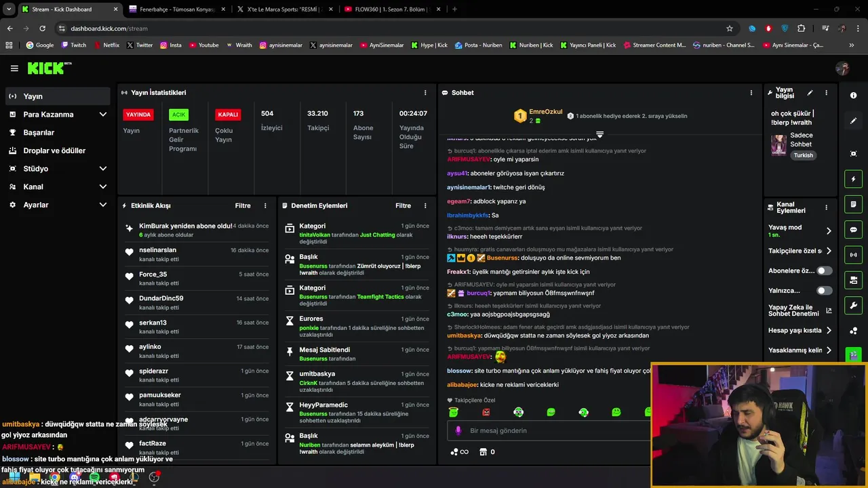Edit stream info with pencil icon
The image size is (868, 488).
click(810, 93)
